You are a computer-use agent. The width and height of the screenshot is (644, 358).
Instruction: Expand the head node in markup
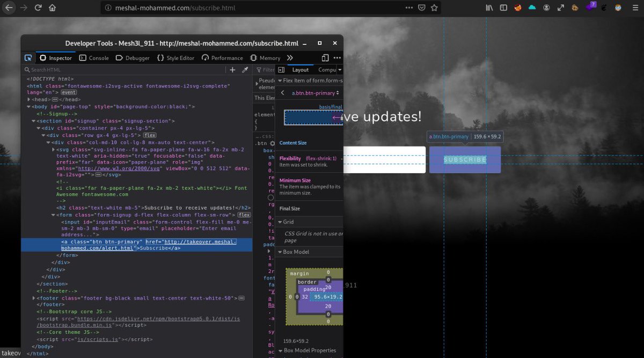point(30,99)
